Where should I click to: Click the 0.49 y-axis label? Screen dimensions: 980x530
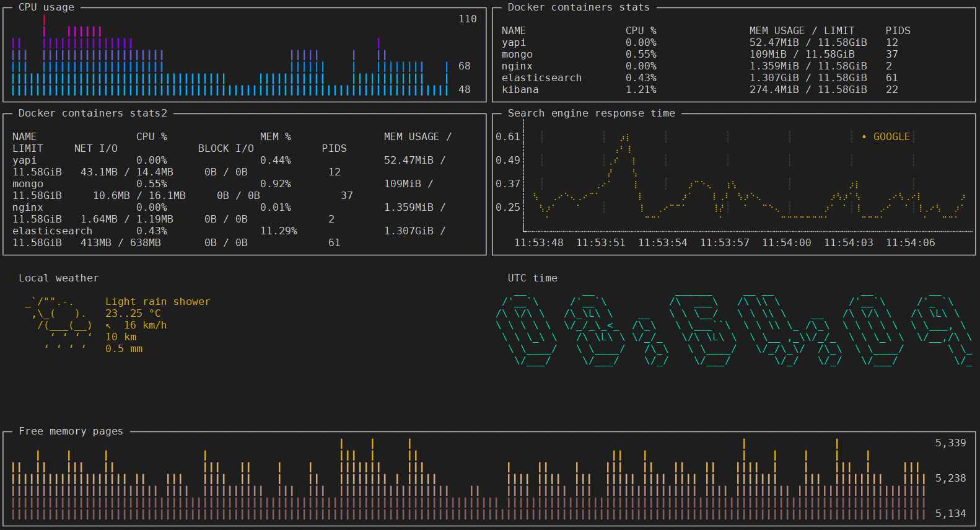coord(508,160)
